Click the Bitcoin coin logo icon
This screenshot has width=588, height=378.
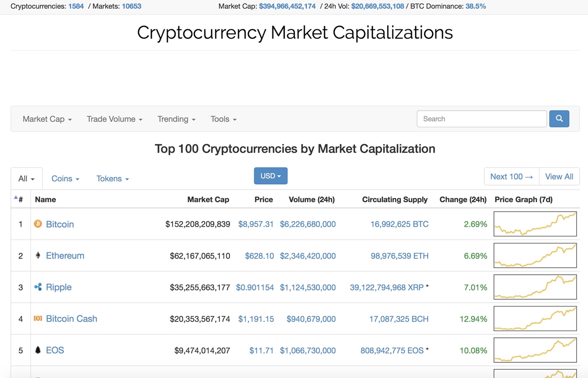pos(38,224)
